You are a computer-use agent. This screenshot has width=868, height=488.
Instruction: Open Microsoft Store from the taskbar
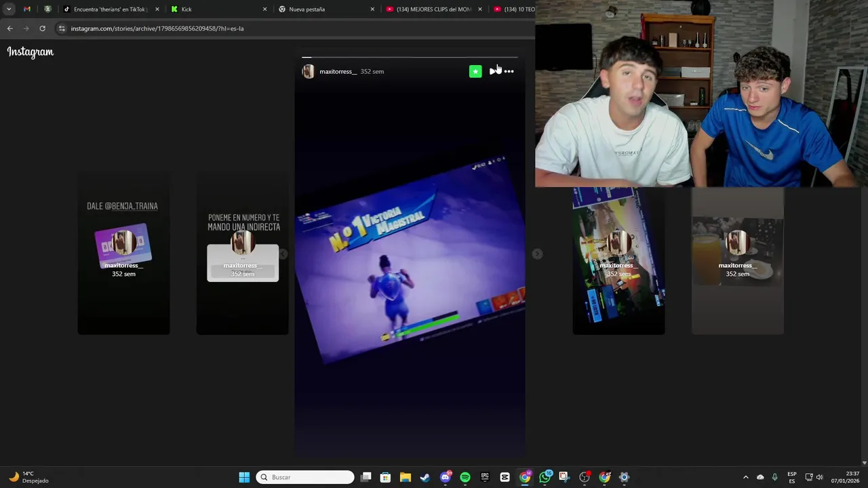385,477
